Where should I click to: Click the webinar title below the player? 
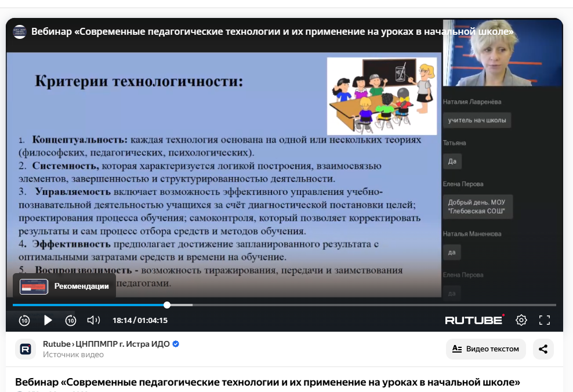tap(267, 382)
